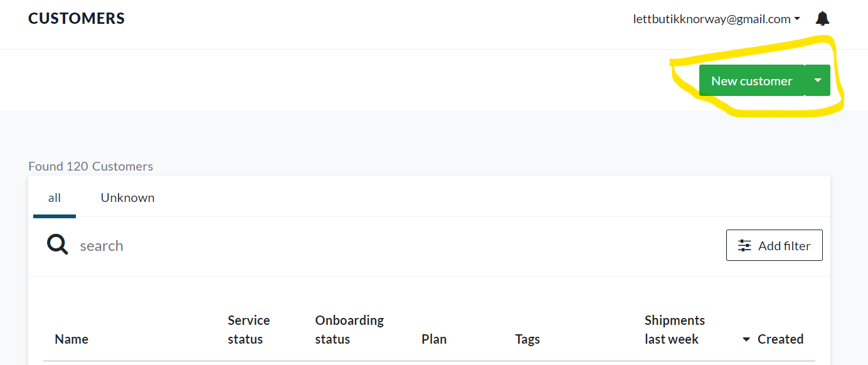Screen dimensions: 868x365
Task: Sort by the Name column header
Action: click(71, 339)
